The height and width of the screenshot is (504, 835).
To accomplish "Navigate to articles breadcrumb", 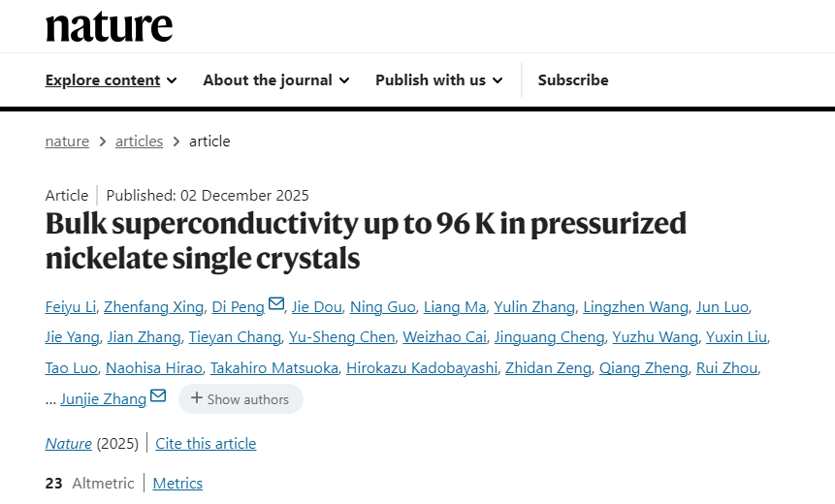I will coord(139,142).
